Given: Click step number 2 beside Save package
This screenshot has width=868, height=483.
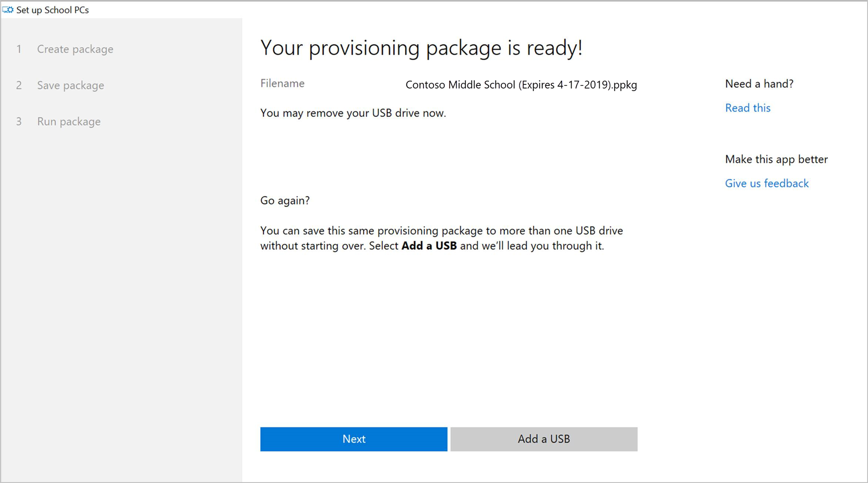Looking at the screenshot, I should (19, 85).
